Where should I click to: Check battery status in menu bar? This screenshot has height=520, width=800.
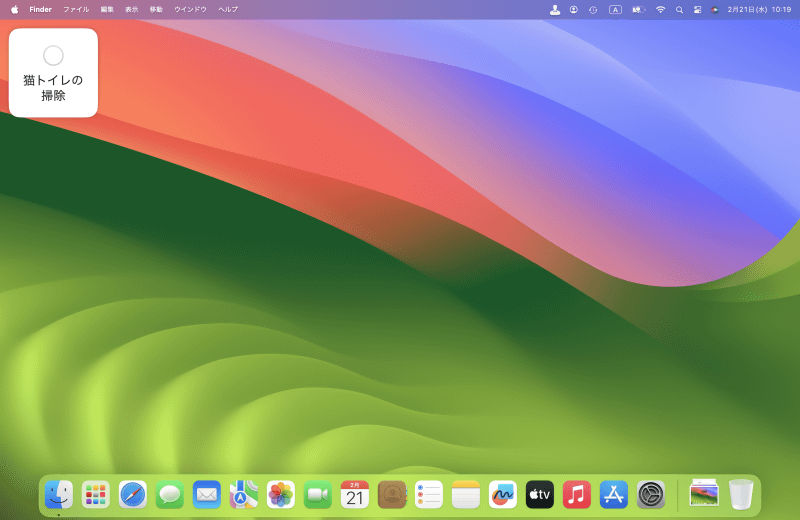tap(639, 9)
